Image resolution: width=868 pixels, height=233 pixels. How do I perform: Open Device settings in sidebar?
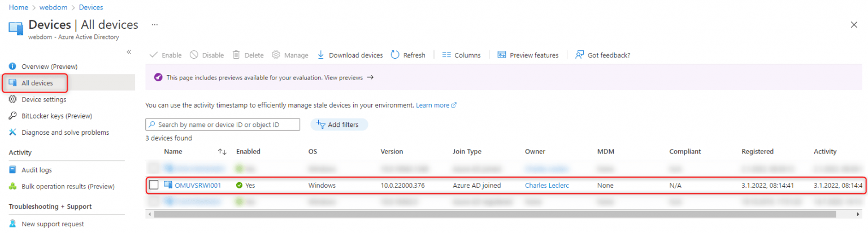pyautogui.click(x=44, y=99)
